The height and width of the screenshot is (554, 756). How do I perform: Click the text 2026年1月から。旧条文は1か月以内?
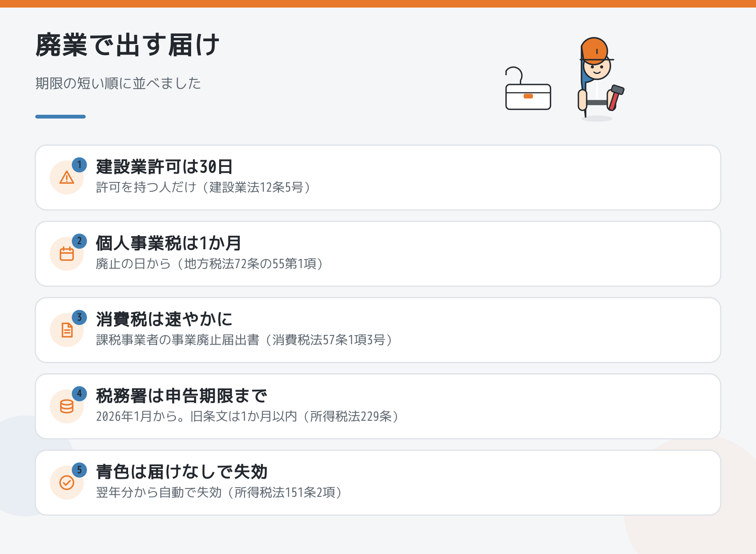pos(196,416)
